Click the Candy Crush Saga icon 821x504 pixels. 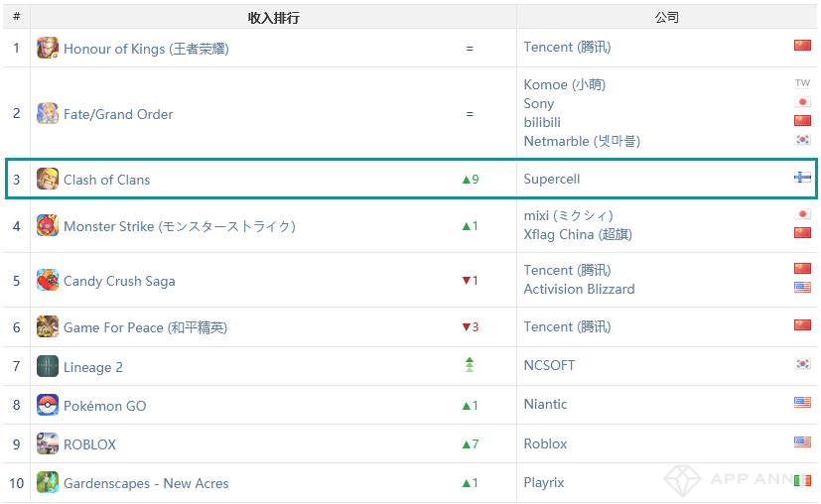(x=47, y=281)
